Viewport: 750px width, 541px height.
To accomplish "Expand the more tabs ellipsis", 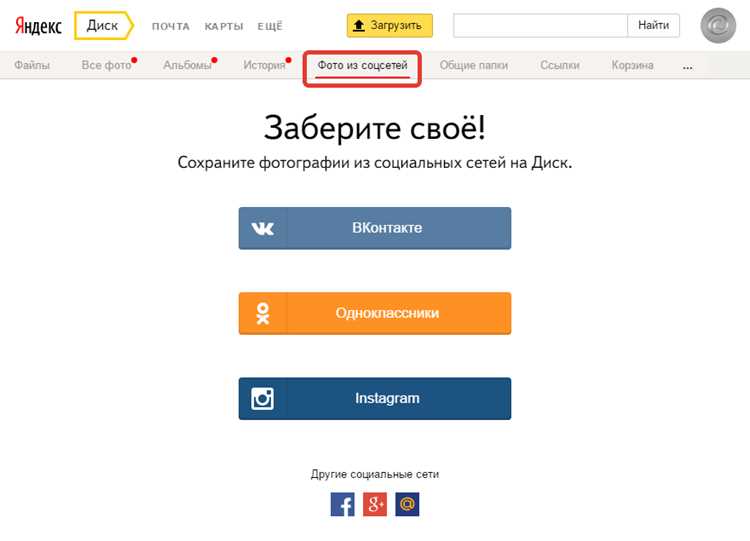I will (687, 67).
